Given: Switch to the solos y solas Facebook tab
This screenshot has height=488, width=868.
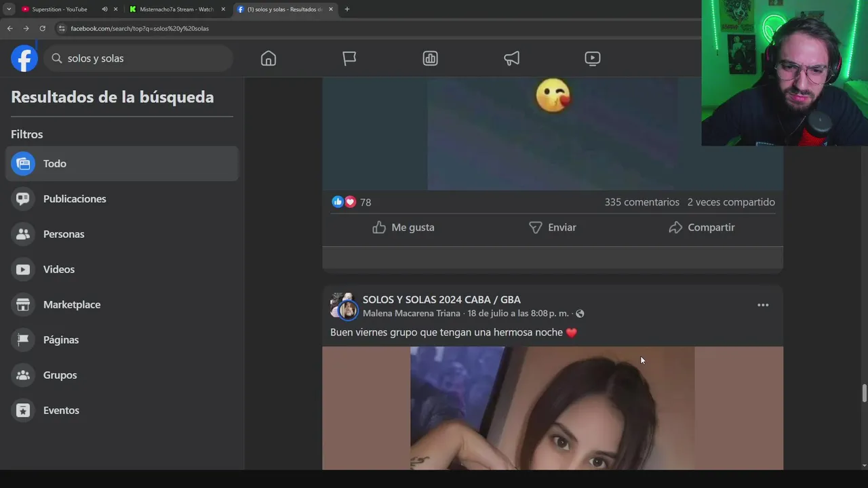Looking at the screenshot, I should 285,9.
